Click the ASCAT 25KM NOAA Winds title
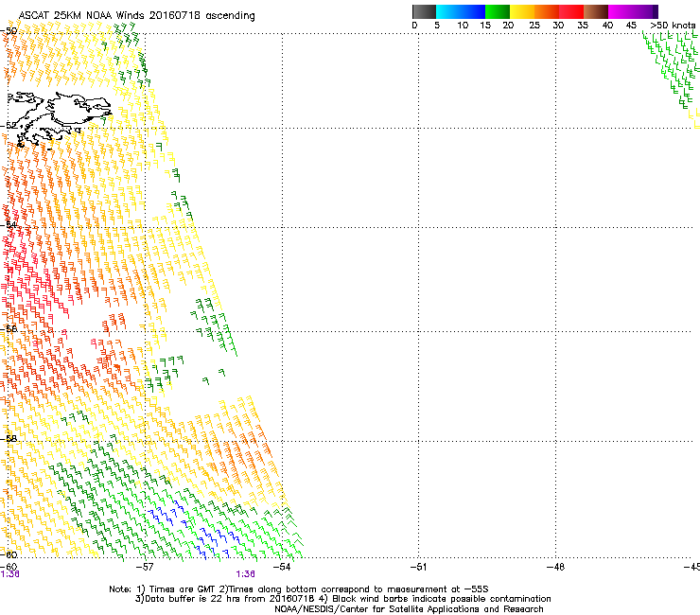The height and width of the screenshot is (615, 700). [136, 15]
